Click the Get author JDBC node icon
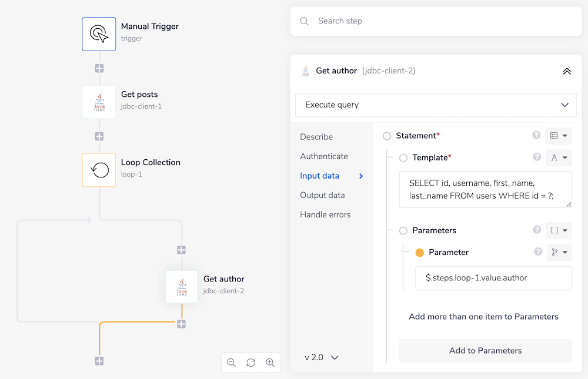This screenshot has width=588, height=379. coord(182,287)
